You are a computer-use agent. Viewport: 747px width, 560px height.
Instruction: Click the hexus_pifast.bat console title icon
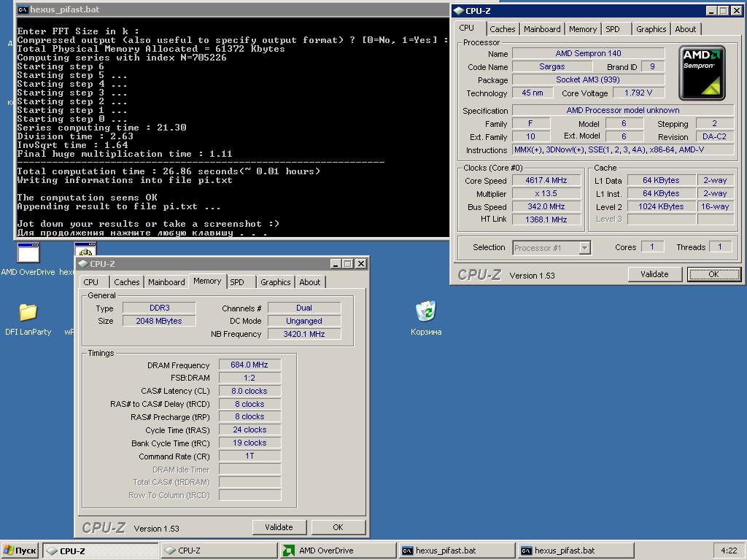click(23, 9)
